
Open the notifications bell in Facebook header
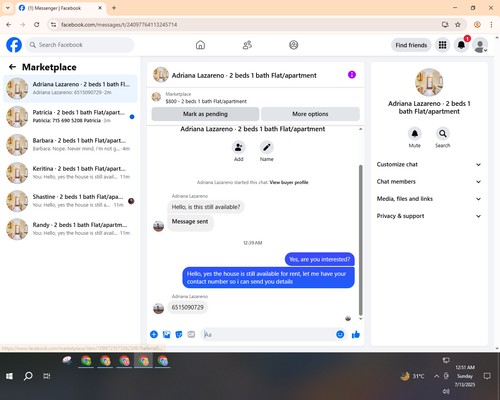pyautogui.click(x=461, y=45)
